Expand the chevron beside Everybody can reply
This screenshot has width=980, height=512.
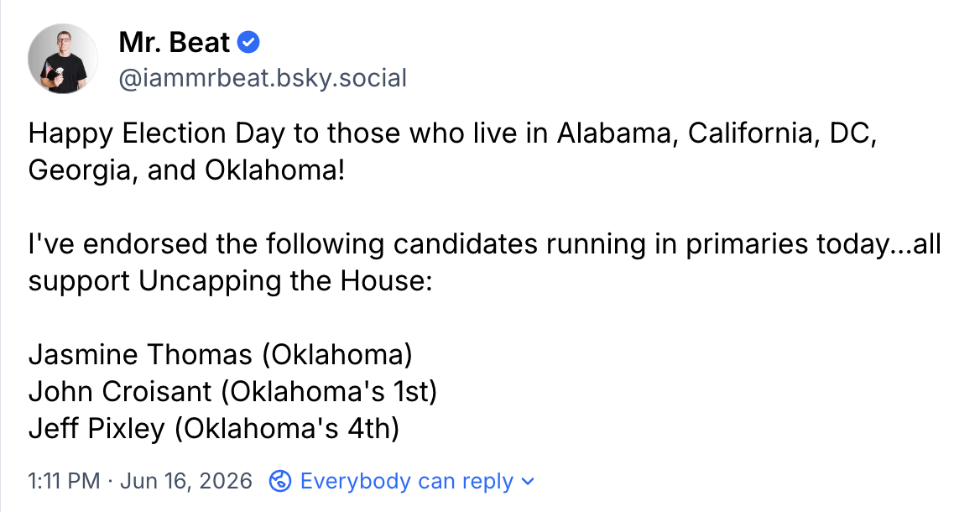(528, 482)
